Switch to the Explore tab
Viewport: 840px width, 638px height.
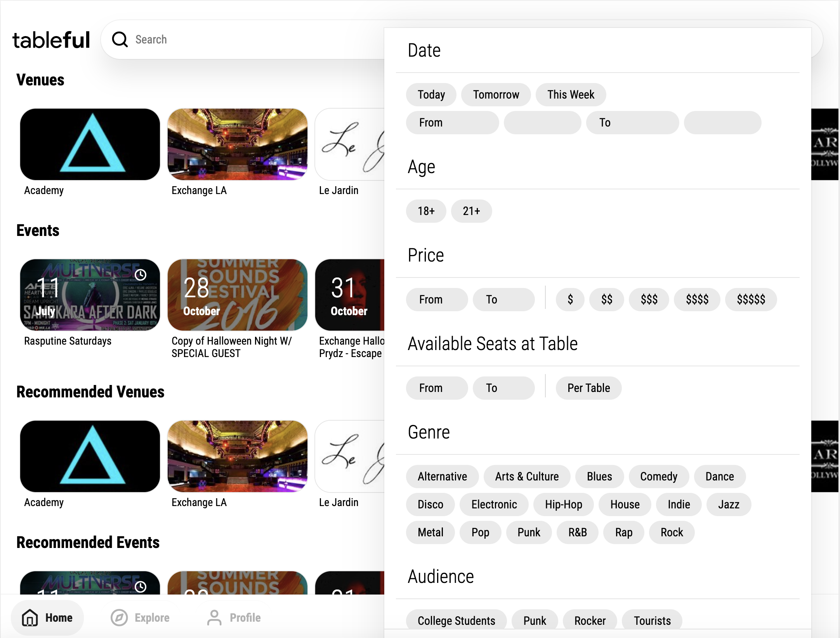[x=151, y=617]
